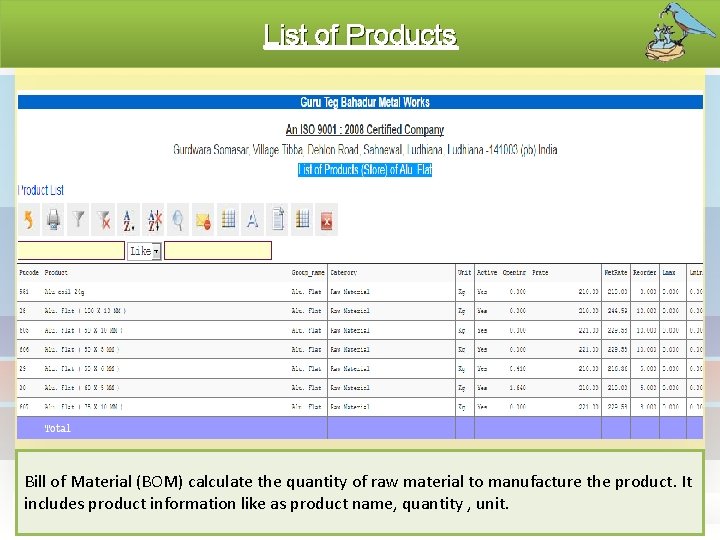Screen dimensions: 720x540
Task: Apply filter using the funnel icon
Action: click(78, 219)
